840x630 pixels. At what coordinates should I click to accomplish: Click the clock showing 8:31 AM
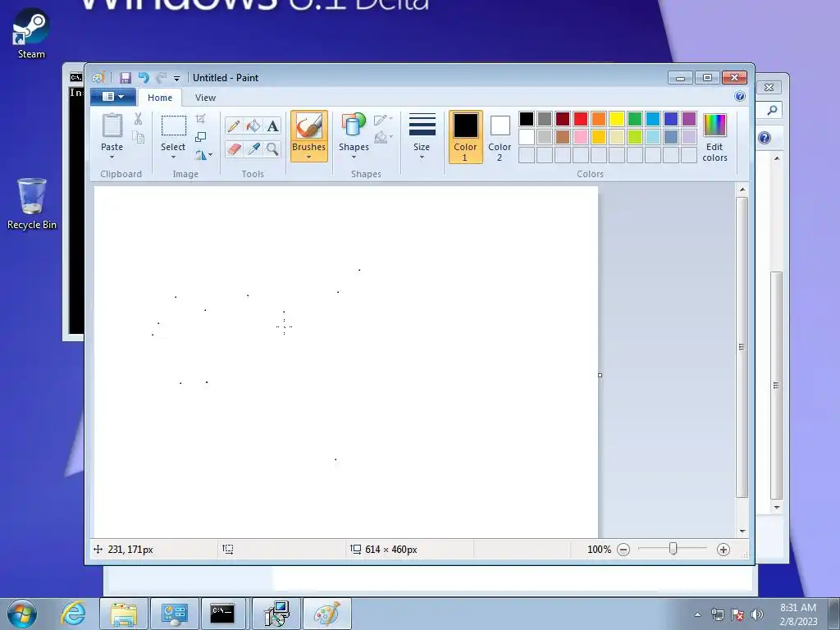point(798,608)
